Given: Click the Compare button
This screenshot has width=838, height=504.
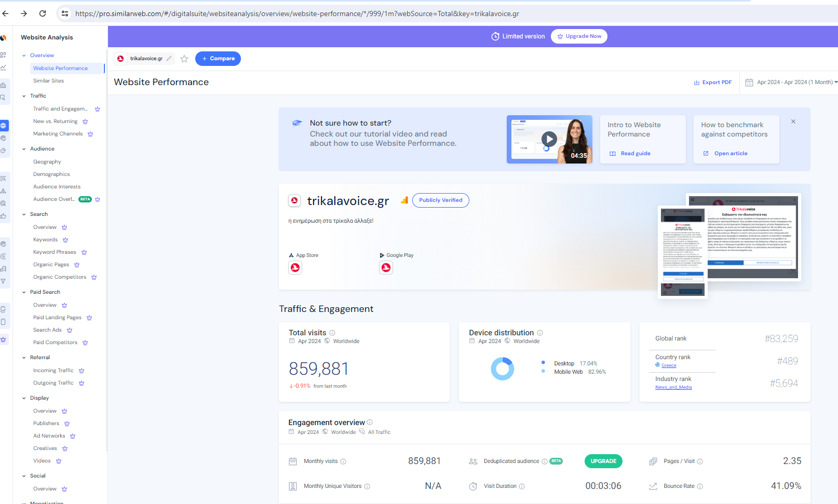Looking at the screenshot, I should (218, 59).
